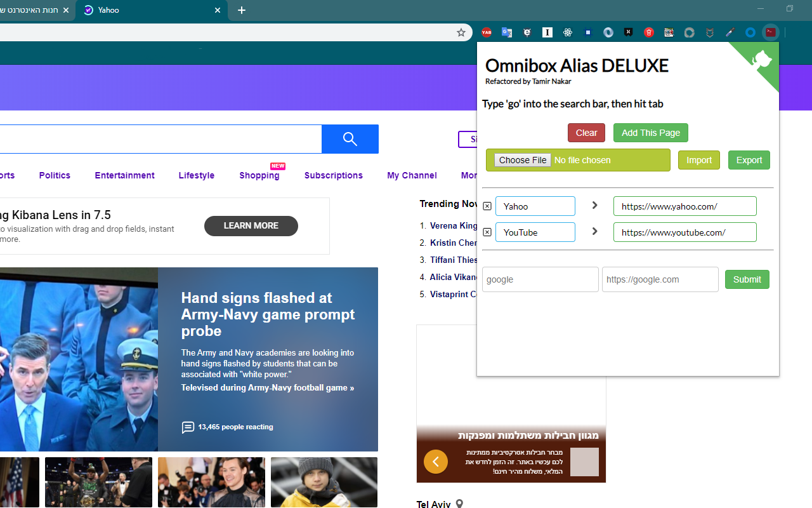Select the Shopping menu item
The height and width of the screenshot is (508, 812).
point(259,175)
